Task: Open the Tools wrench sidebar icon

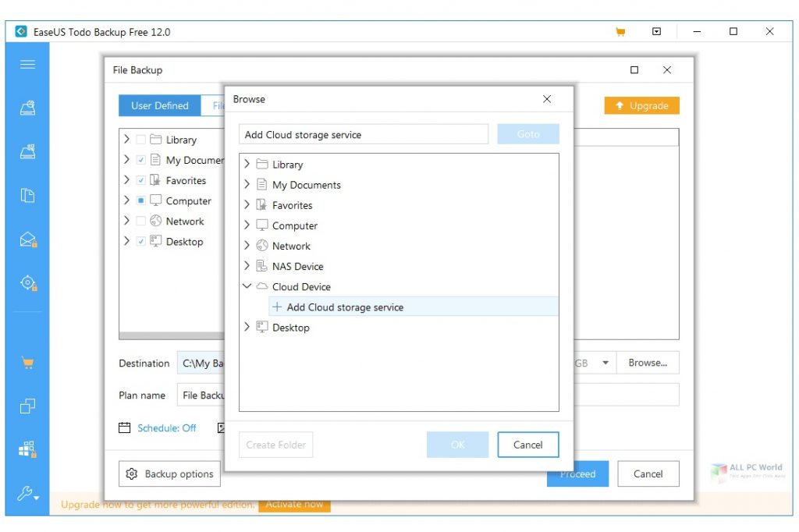Action: [27, 493]
